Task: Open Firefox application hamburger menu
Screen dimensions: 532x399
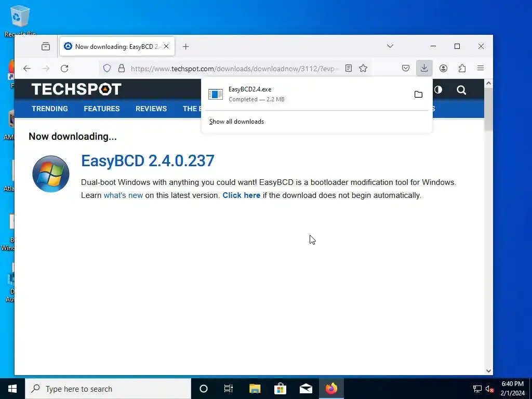Action: (481, 68)
